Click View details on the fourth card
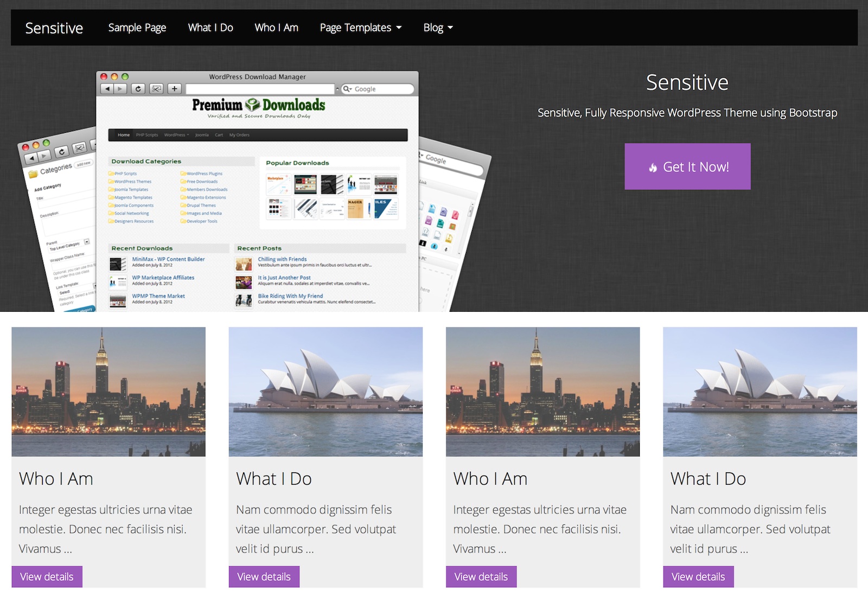 pos(698,577)
